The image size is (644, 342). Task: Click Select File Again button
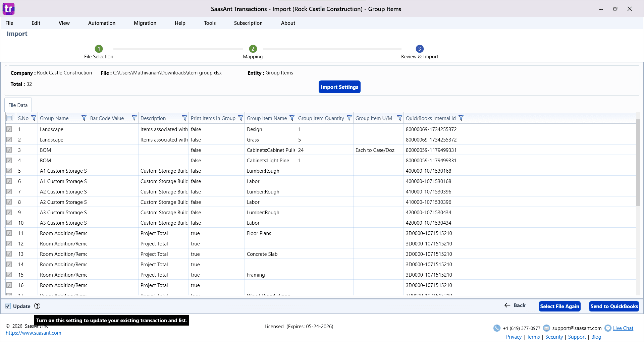(559, 306)
